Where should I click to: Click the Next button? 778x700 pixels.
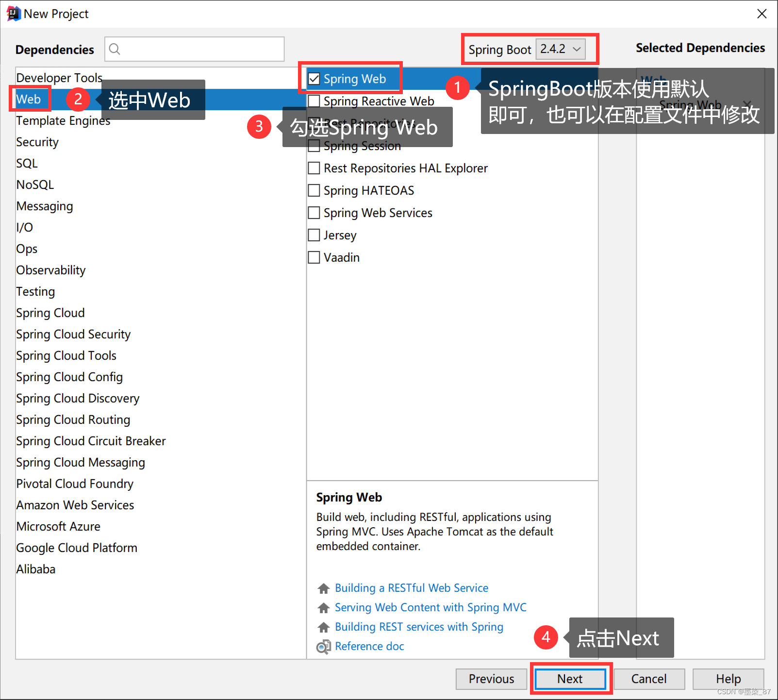click(570, 679)
